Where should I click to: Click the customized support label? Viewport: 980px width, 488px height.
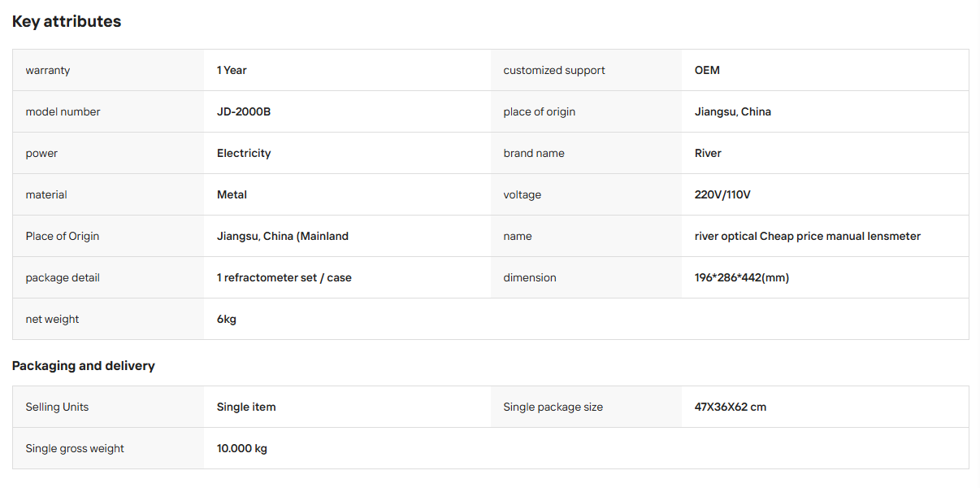[554, 70]
